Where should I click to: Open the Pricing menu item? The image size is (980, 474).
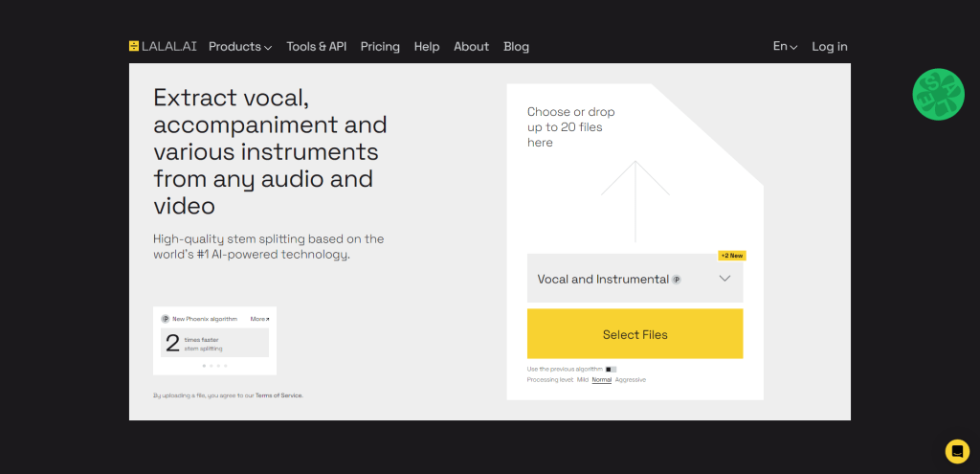click(x=380, y=46)
